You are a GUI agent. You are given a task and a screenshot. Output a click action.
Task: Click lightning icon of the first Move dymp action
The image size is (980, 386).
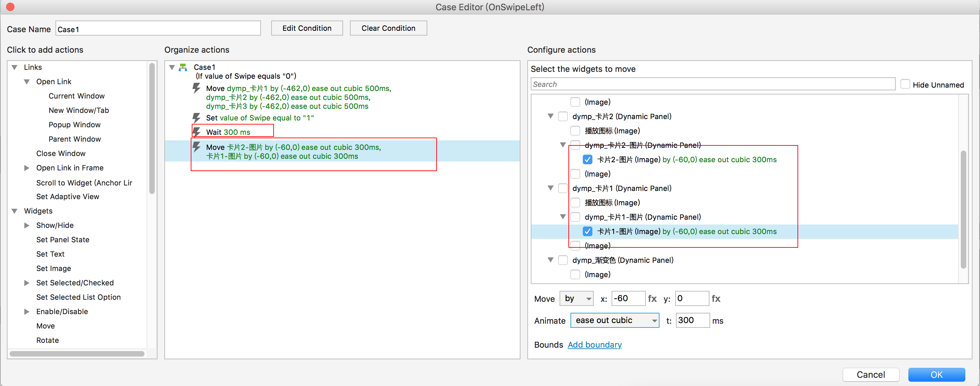click(196, 88)
